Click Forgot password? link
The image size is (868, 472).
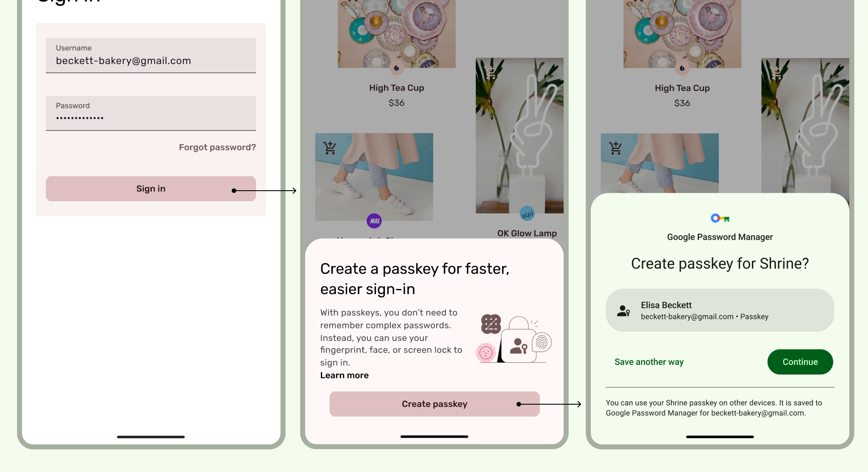(217, 147)
